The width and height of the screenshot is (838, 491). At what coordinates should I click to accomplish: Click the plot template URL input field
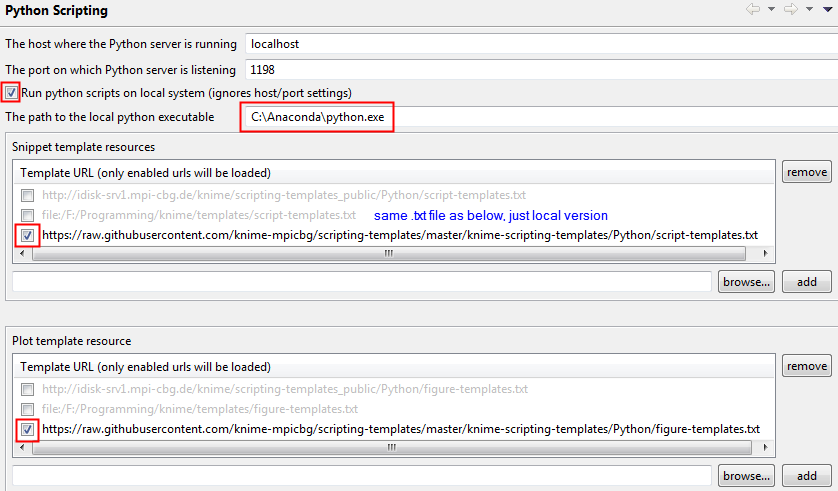[362, 476]
